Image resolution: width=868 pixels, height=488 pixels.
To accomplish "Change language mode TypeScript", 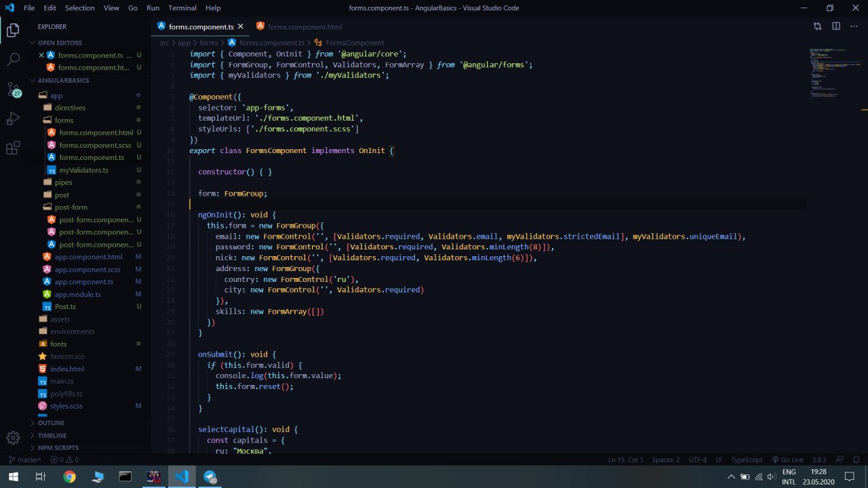I will [x=747, y=460].
